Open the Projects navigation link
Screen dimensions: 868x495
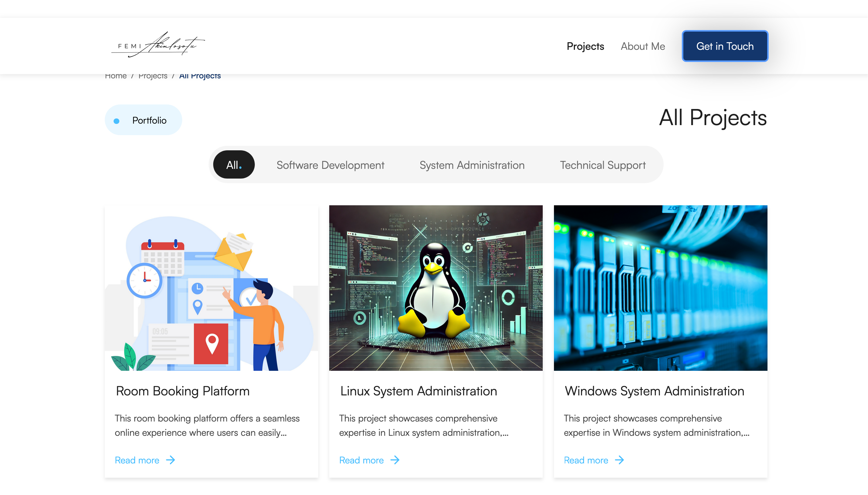pyautogui.click(x=585, y=46)
